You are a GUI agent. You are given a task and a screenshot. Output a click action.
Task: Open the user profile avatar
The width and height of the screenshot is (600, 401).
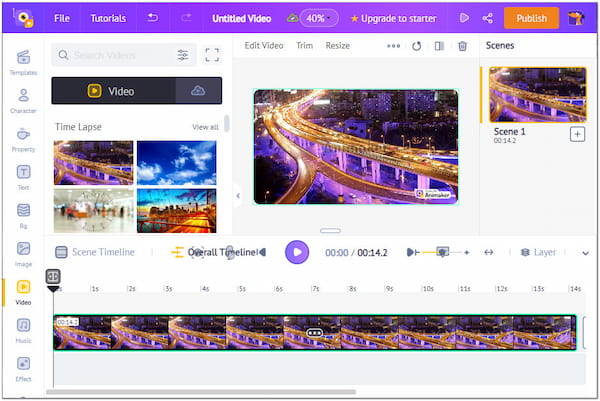[575, 18]
